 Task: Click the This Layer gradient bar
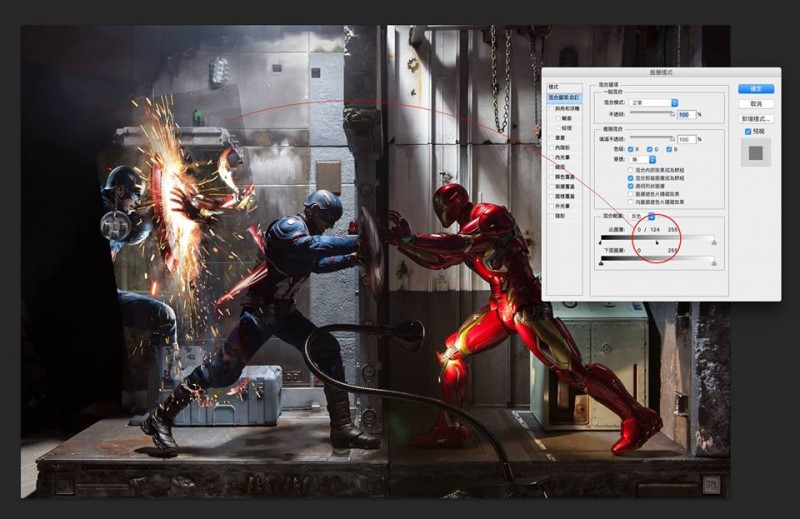pos(657,237)
